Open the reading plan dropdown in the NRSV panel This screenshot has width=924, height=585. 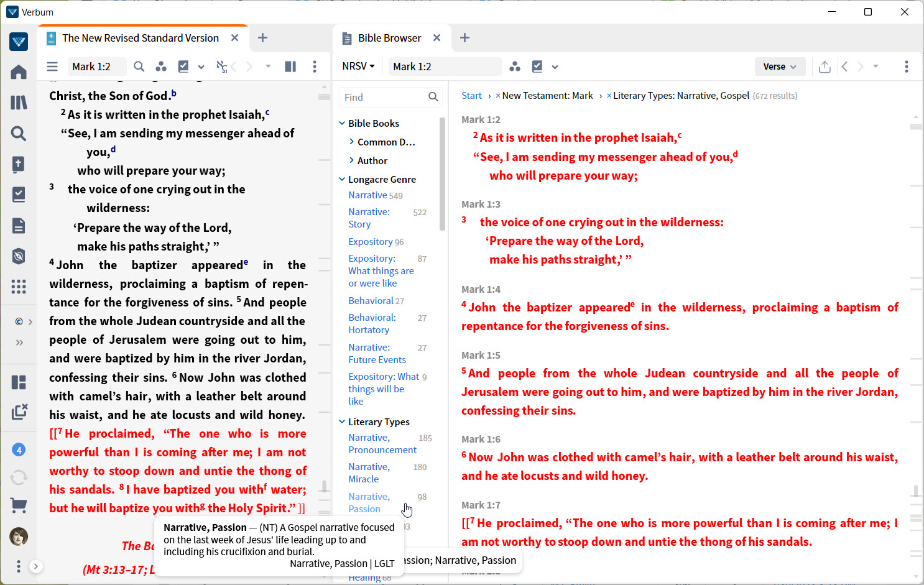[201, 67]
